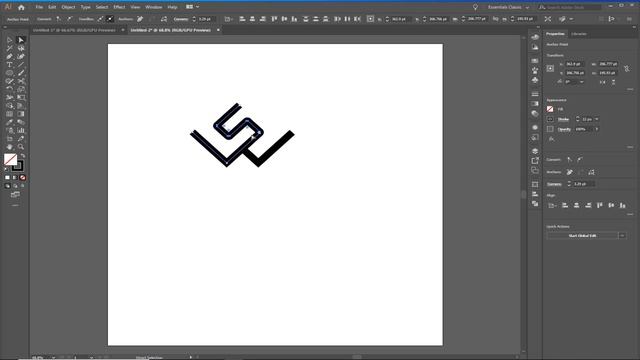Click the Stroke swatch in Appearance
Viewport: 640px width, 360px height.
coord(550,119)
